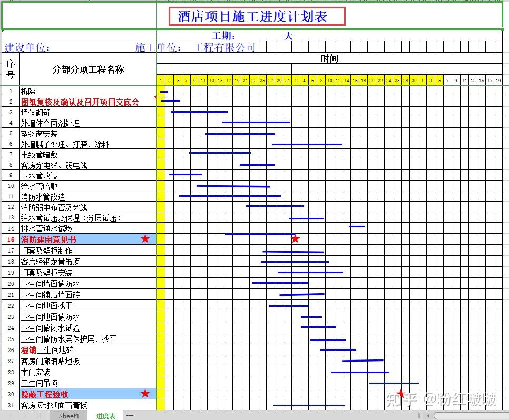The width and height of the screenshot is (509, 420).
Task: Click the title 酒店项目施工进度计划表
Action: point(257,16)
